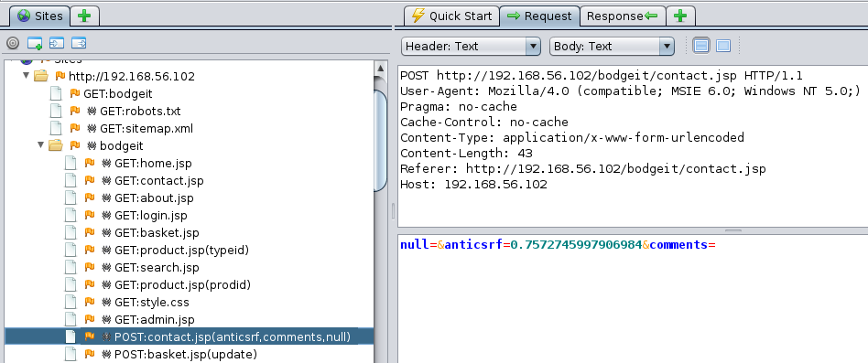Select the POST:basket.jsp(update) tree entry
Image resolution: width=868 pixels, height=363 pixels.
[x=186, y=354]
